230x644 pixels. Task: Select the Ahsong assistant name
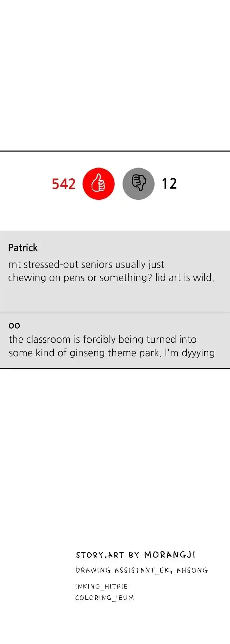[x=192, y=570]
